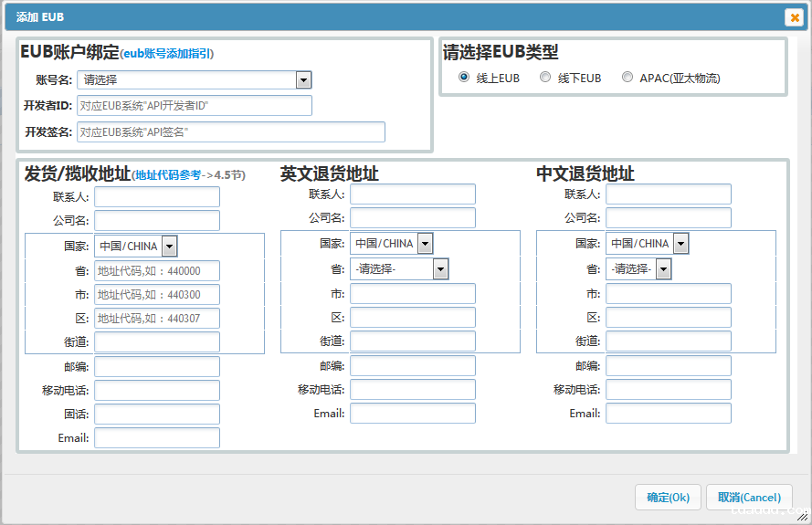
Task: Select the 线上EUB radio option
Action: (464, 78)
